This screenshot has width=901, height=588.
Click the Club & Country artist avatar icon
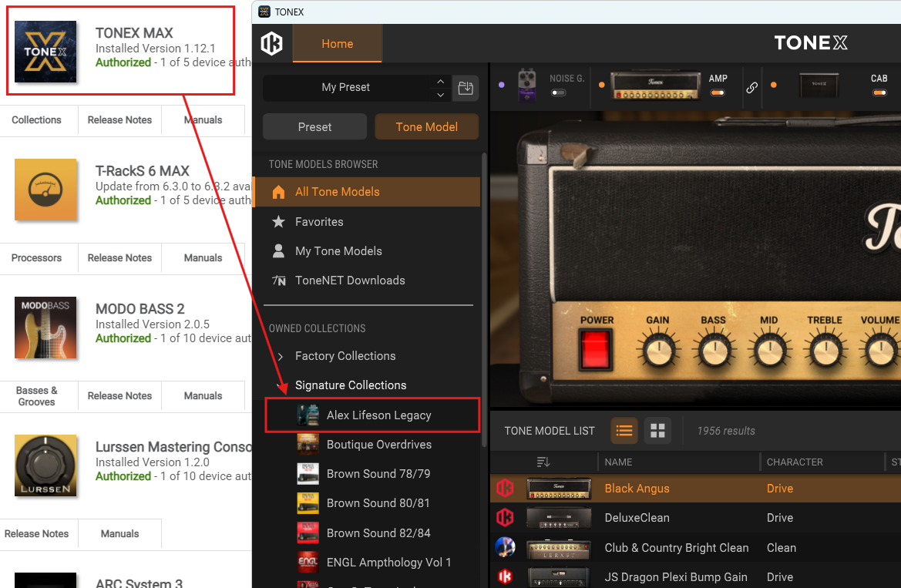point(505,547)
